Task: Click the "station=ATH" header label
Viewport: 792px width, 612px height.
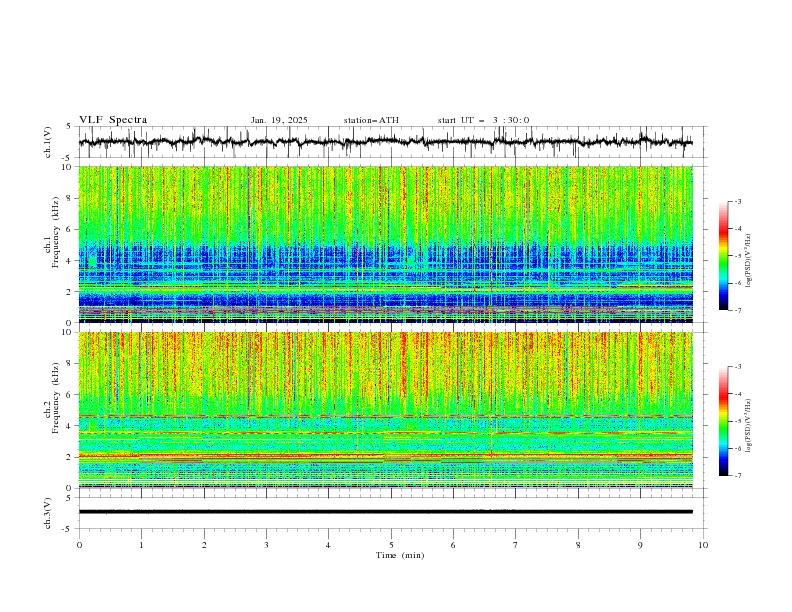Action: [371, 120]
